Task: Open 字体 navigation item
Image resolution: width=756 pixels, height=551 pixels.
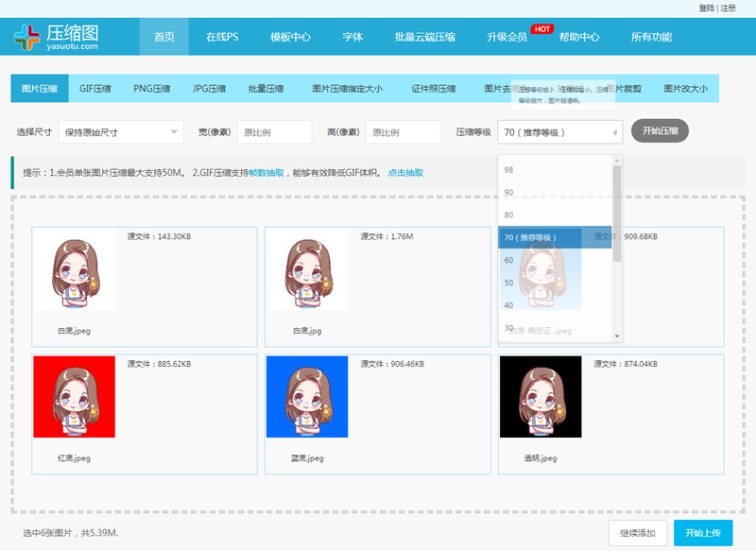Action: [x=352, y=37]
